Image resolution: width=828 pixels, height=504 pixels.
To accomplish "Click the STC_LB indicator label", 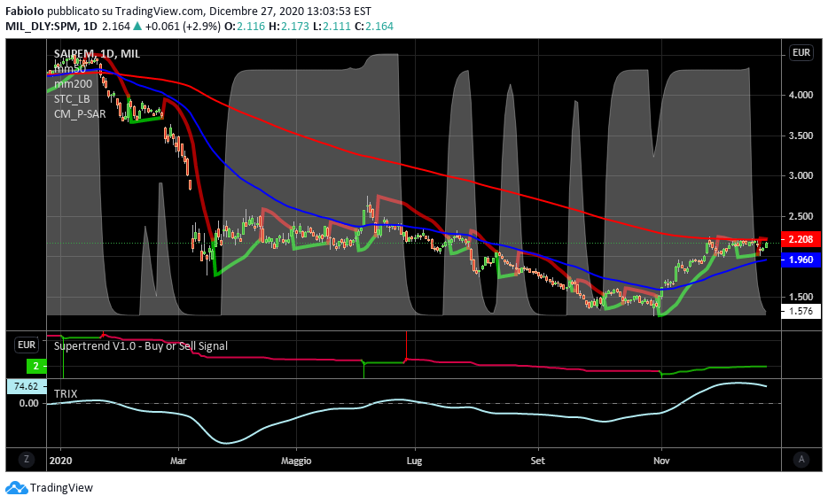I will (73, 98).
